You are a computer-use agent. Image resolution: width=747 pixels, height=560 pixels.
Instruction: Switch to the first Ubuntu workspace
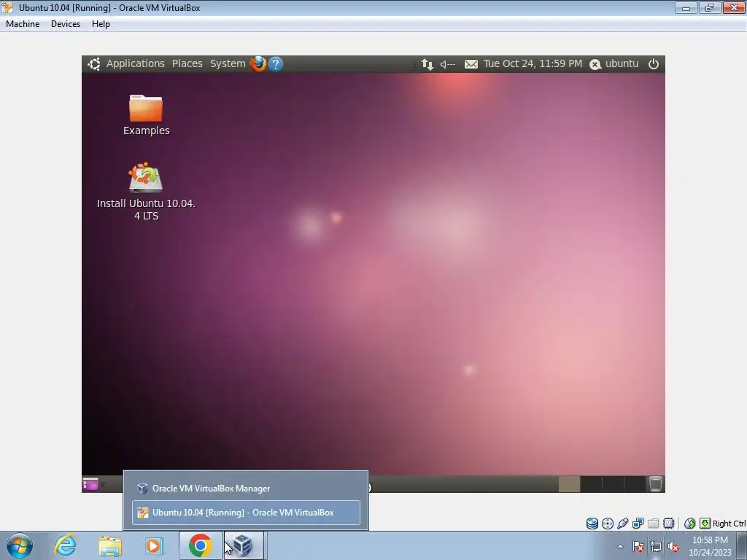pos(569,484)
